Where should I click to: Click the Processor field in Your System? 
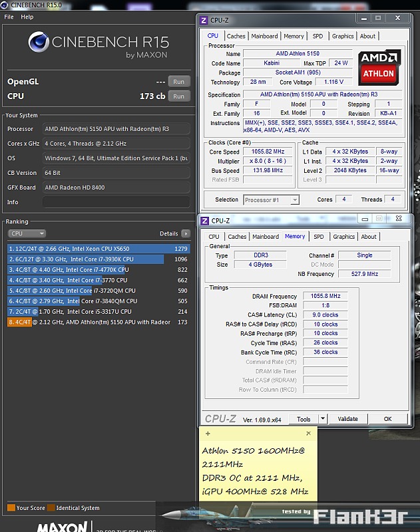click(116, 129)
